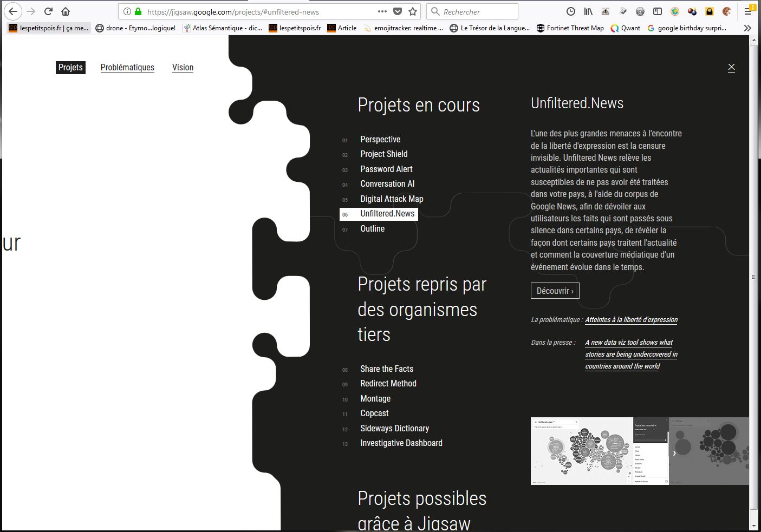Open the Atteintes à la liberté d'expression link
761x532 pixels.
tap(631, 320)
